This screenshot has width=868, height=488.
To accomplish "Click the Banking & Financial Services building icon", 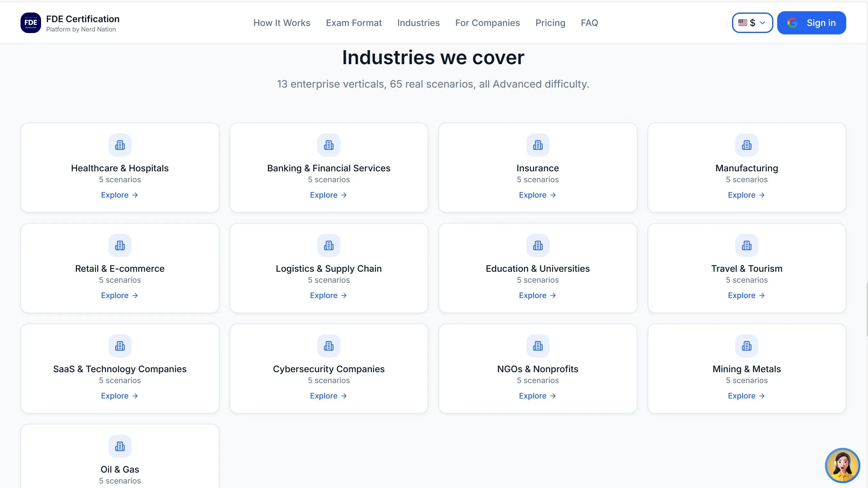I will coord(329,145).
